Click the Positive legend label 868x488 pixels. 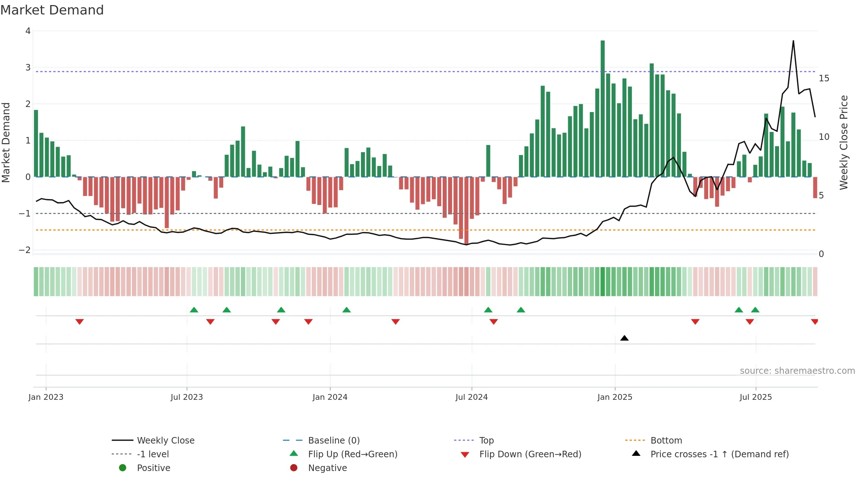pyautogui.click(x=153, y=468)
